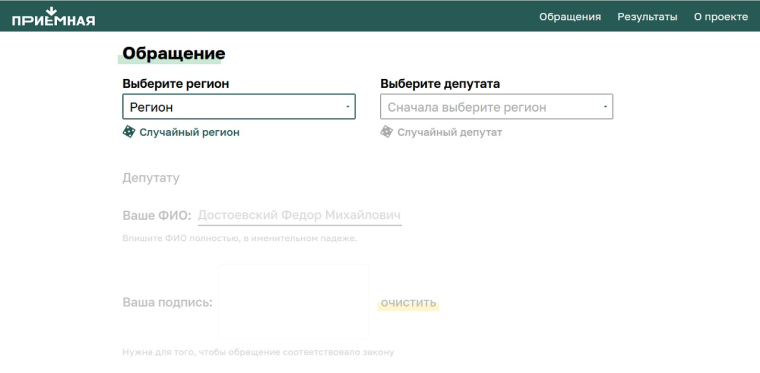Viewport: 760px width, 373px height.
Task: Clear the signature with очистить
Action: pos(409,303)
